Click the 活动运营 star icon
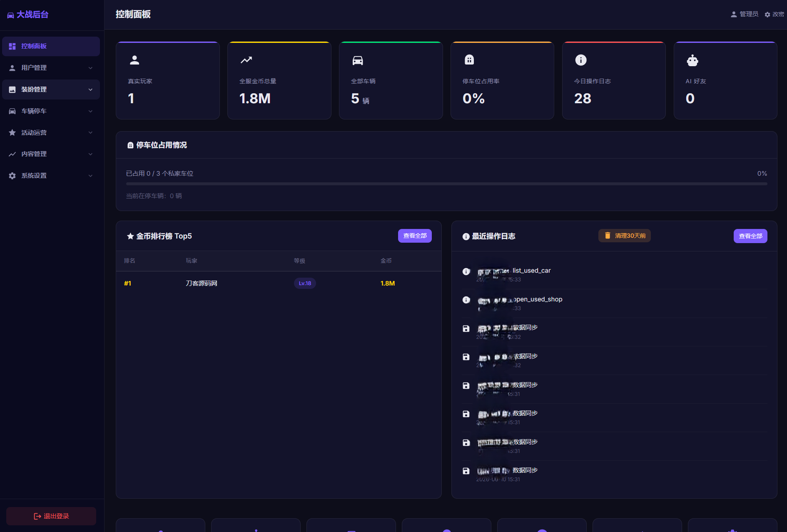 [x=12, y=132]
